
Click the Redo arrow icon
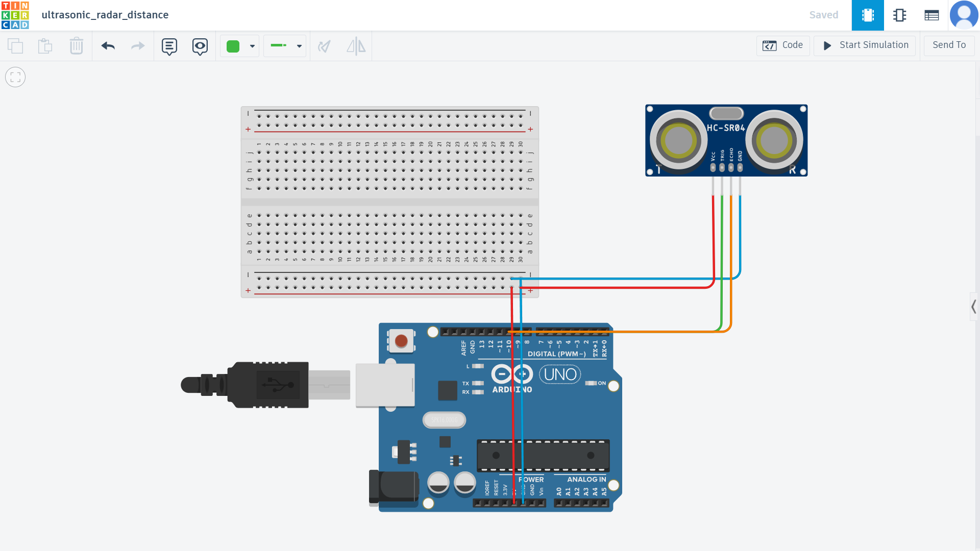138,46
